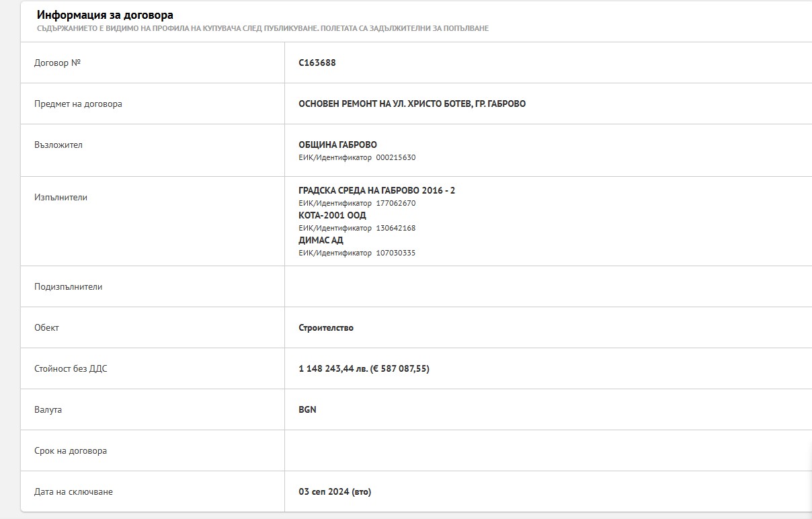Click the identifier 177062670
The image size is (812, 519).
pos(395,203)
